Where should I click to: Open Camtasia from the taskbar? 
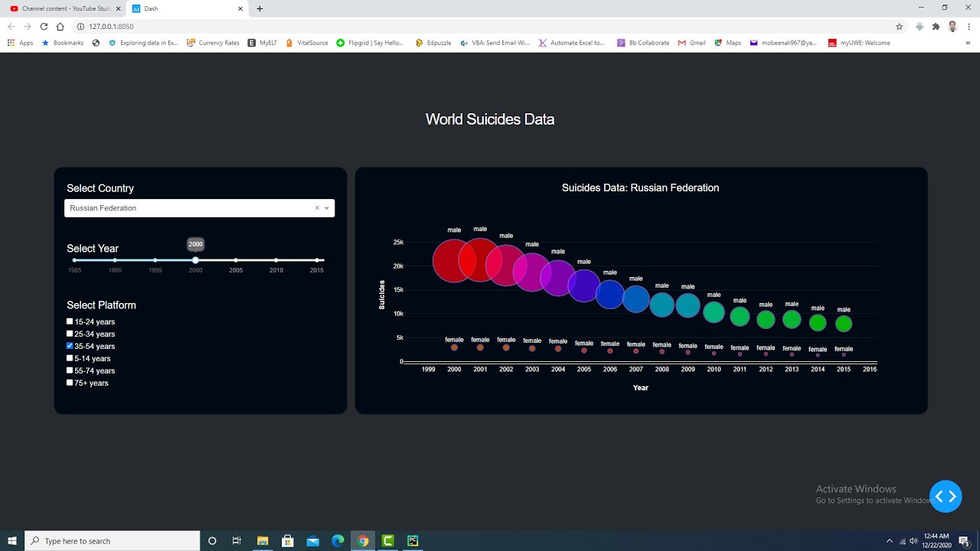coord(387,541)
